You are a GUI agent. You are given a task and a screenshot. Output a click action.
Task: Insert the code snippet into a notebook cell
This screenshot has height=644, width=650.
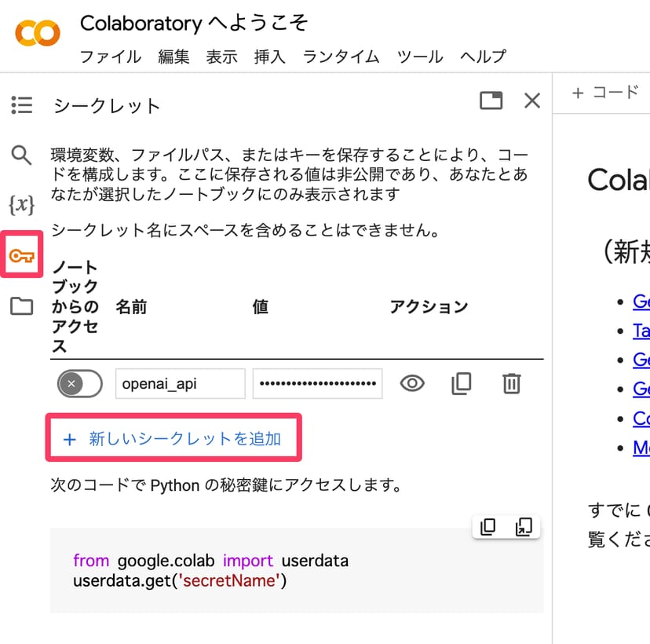523,527
